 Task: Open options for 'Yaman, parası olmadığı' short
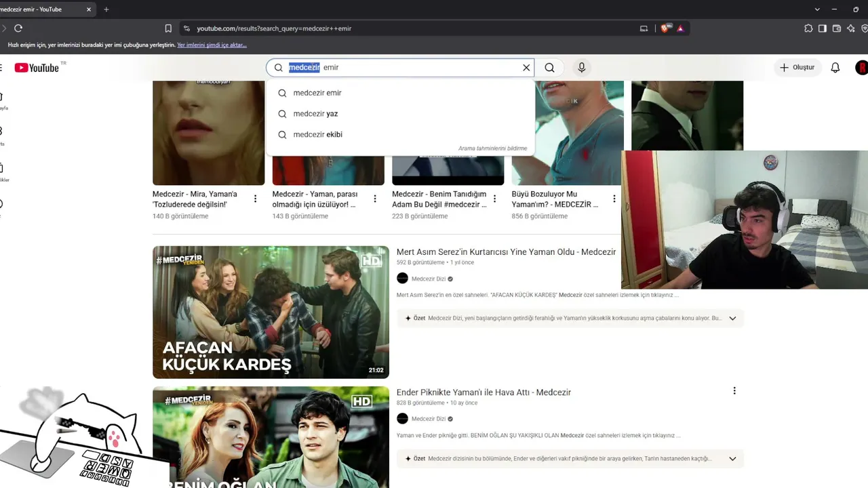coord(375,199)
